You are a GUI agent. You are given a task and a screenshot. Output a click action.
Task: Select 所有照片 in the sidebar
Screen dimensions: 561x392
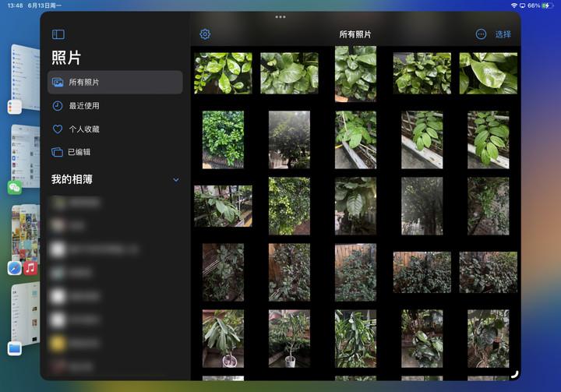115,83
